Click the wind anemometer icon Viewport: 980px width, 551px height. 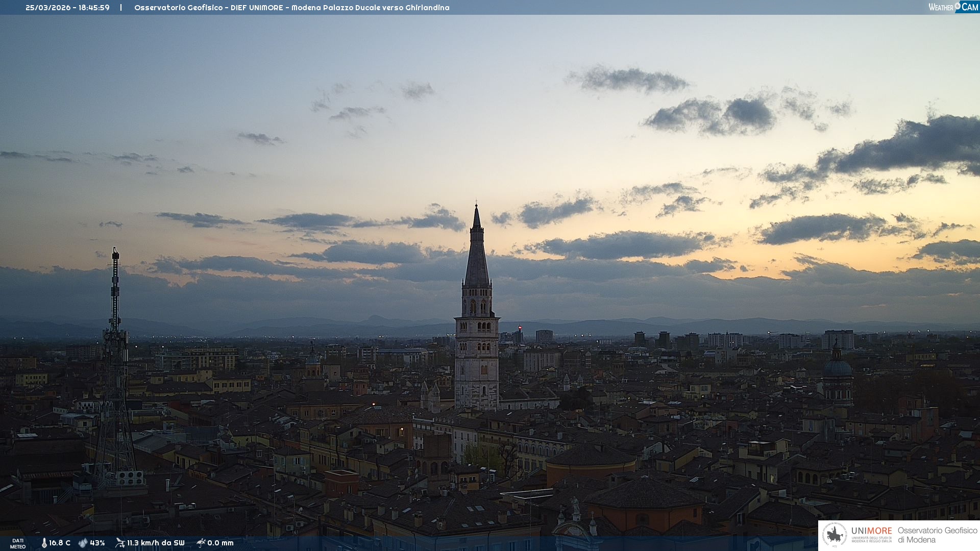point(120,543)
